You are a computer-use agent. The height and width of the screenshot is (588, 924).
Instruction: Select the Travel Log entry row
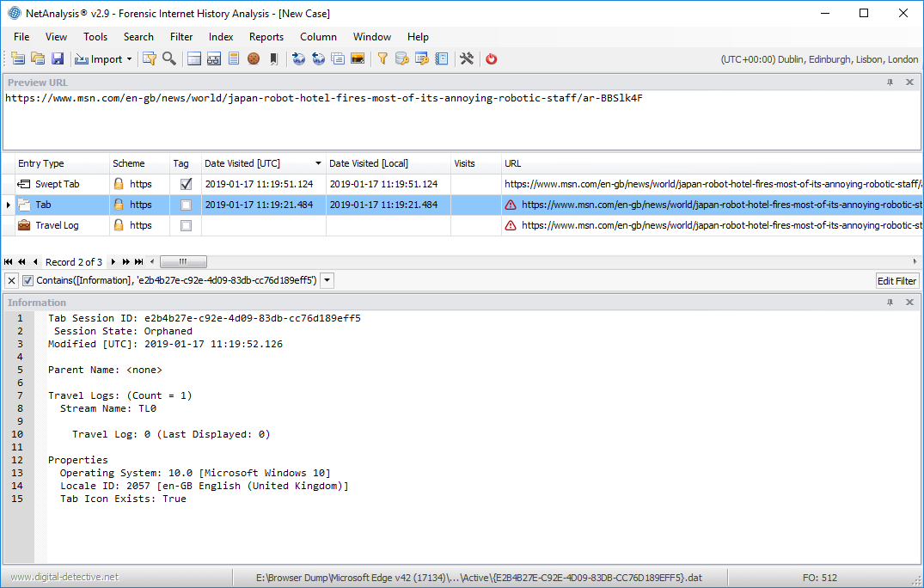[462, 225]
